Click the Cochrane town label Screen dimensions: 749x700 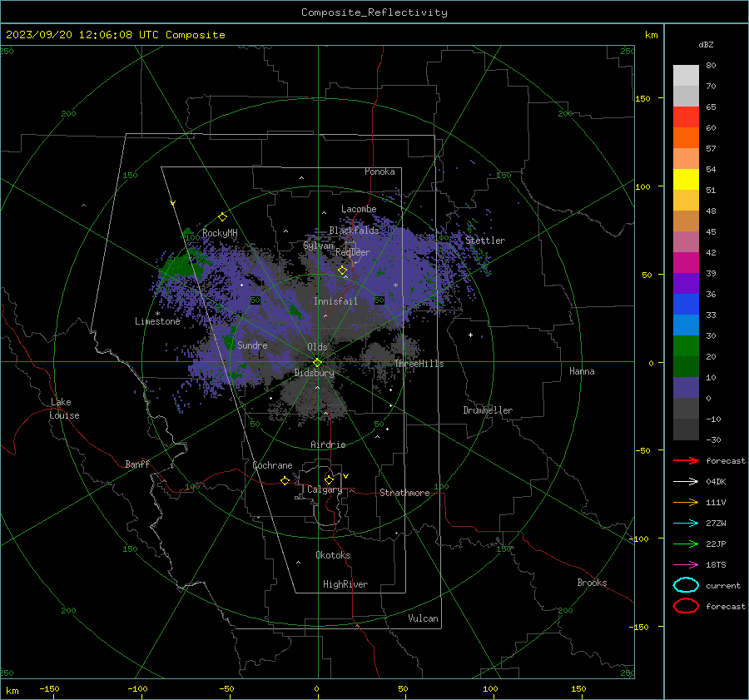pos(272,465)
